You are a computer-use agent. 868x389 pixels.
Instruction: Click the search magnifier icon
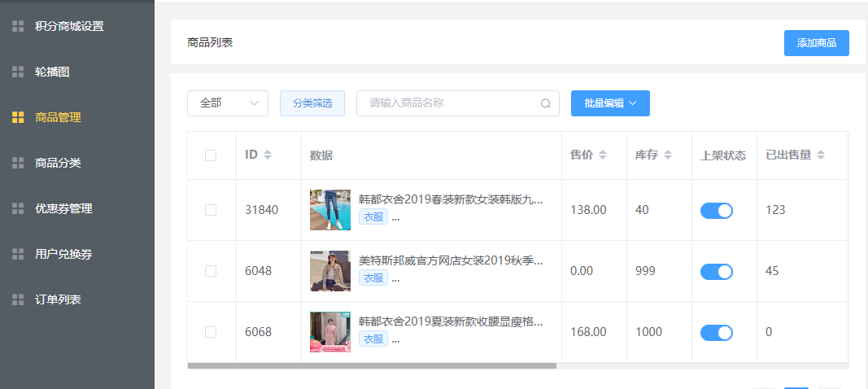point(546,103)
